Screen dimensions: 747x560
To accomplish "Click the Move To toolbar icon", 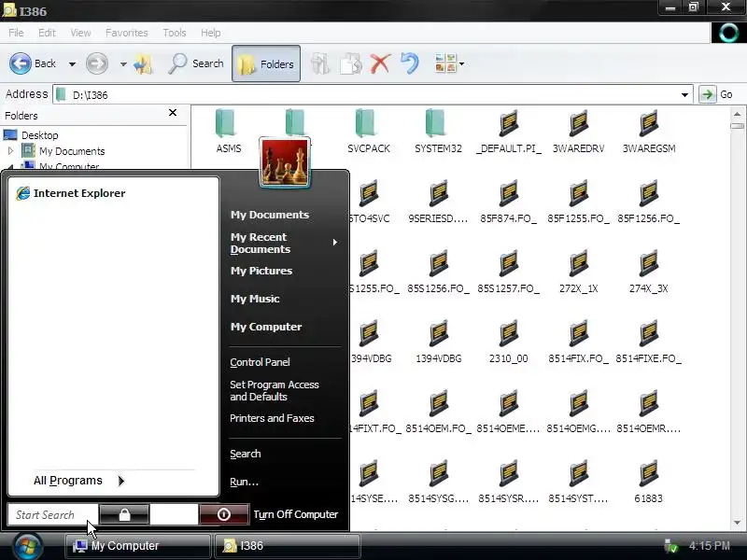I will [x=319, y=63].
